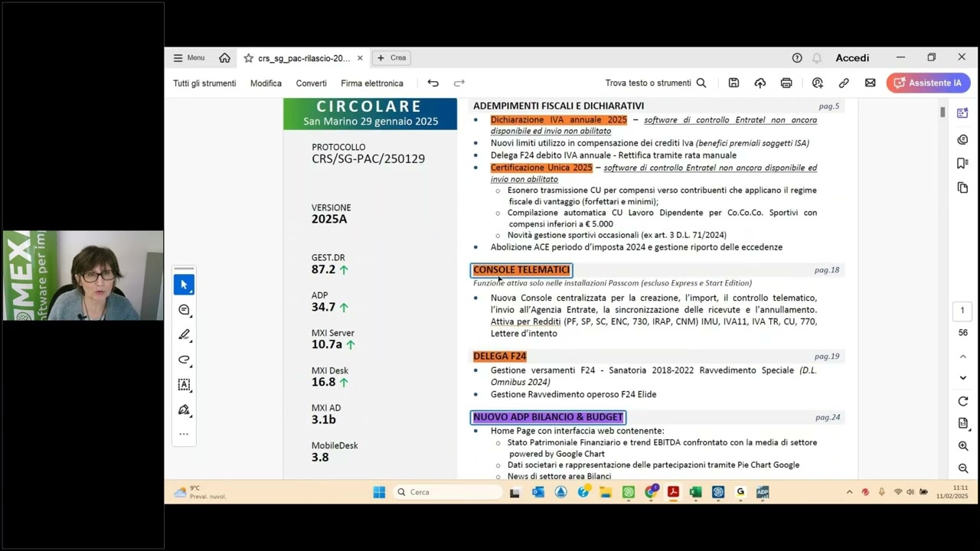980x551 pixels.
Task: Click the GEST.DR 87.2 version value
Action: coord(324,269)
